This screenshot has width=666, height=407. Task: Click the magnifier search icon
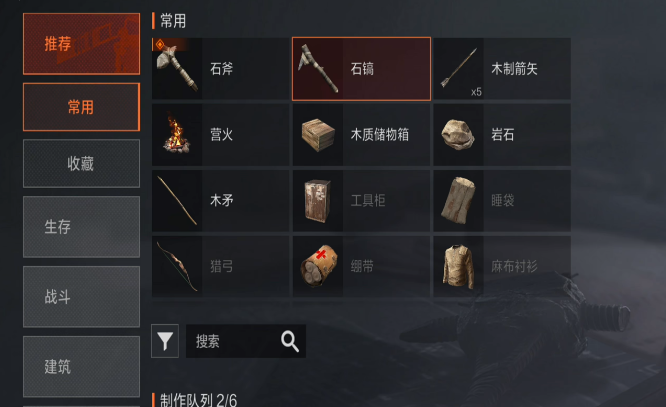click(290, 341)
